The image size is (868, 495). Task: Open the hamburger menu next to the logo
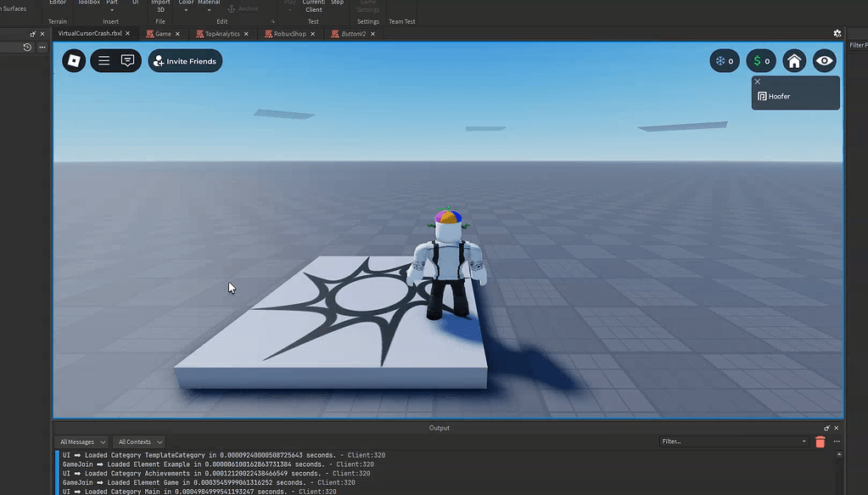103,60
